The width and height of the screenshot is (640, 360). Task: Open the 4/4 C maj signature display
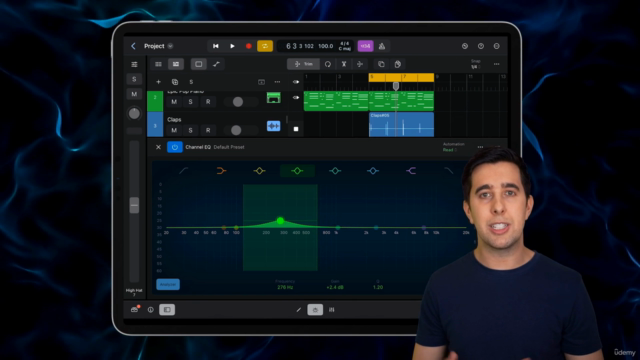coord(344,46)
